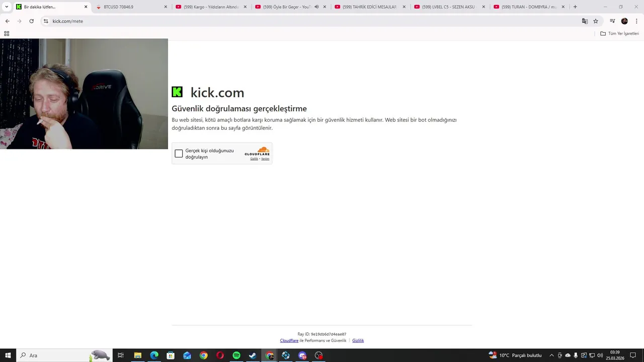Open 'Tüm Yer İşaretleri' bookmarks folder
644x362 pixels.
tap(619, 34)
